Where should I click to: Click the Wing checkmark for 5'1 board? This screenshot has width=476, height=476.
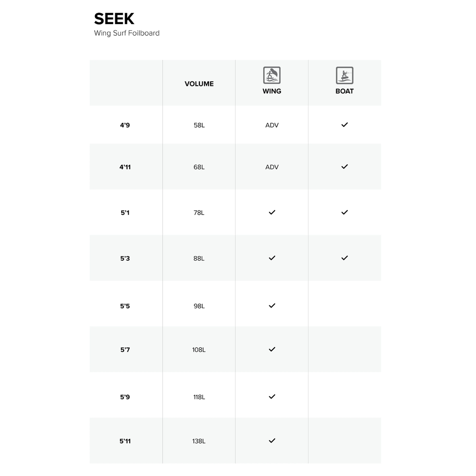pyautogui.click(x=272, y=212)
